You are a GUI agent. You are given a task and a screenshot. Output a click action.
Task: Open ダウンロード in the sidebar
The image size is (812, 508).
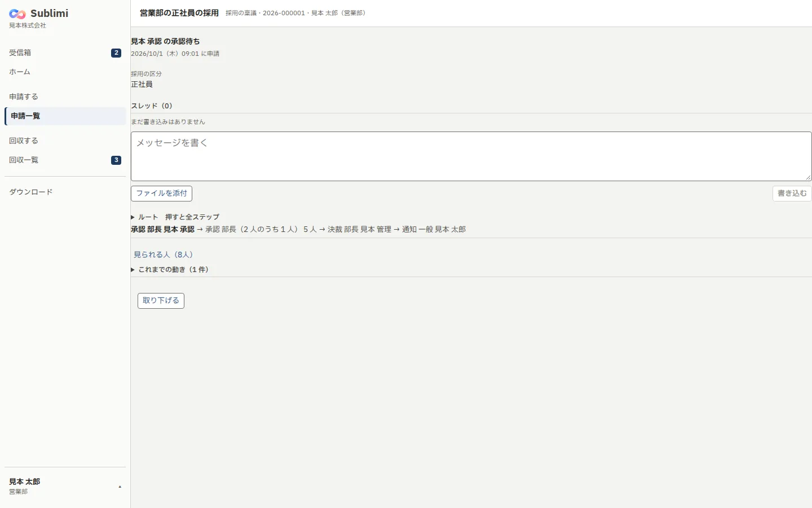tap(65, 192)
